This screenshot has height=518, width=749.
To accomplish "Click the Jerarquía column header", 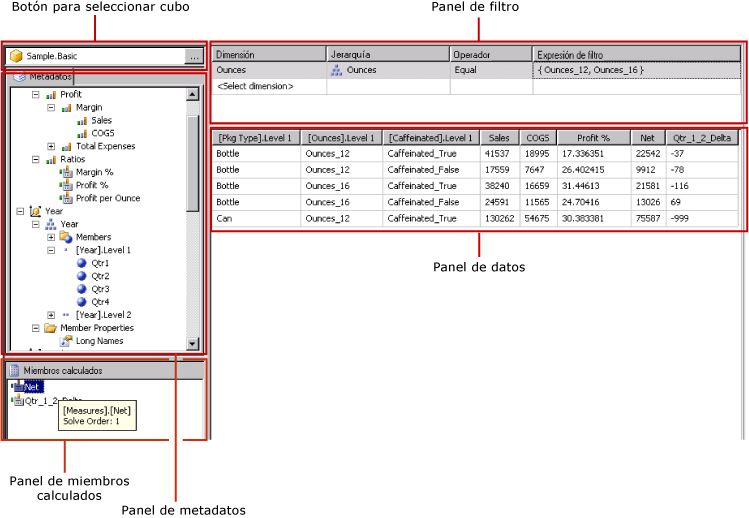I will point(388,54).
